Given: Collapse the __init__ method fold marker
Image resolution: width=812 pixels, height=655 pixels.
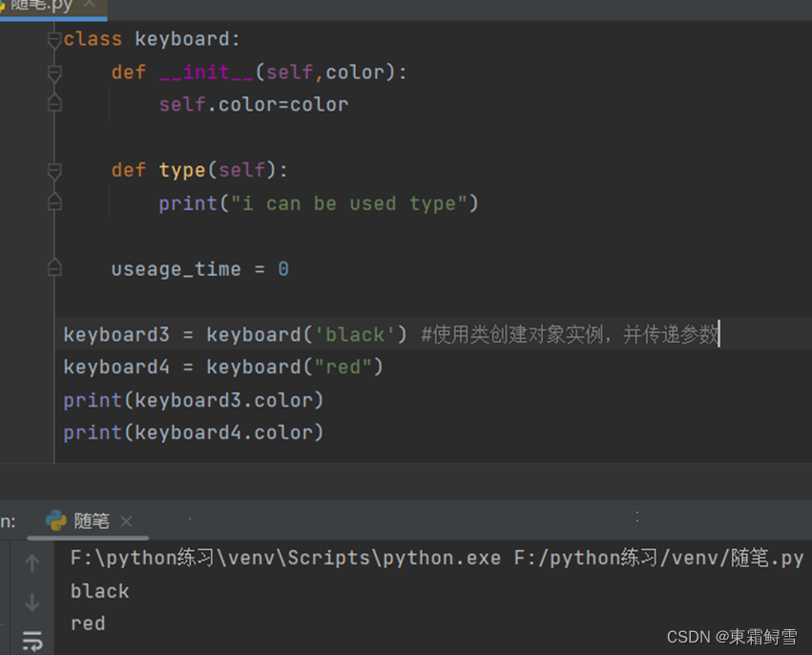Looking at the screenshot, I should tap(54, 74).
